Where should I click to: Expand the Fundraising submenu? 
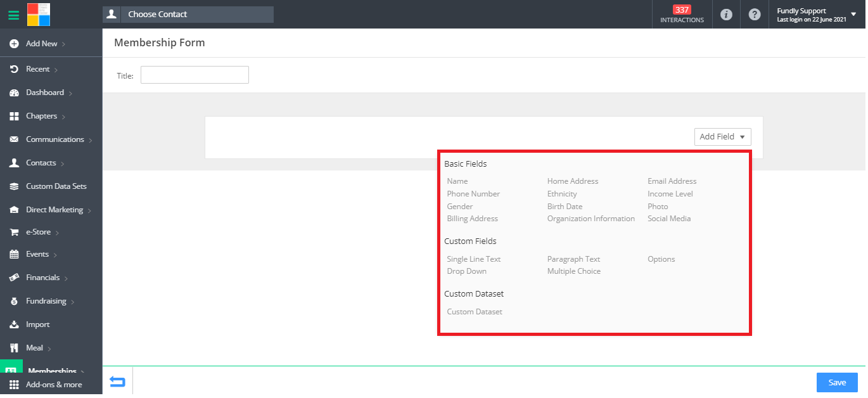coord(72,302)
